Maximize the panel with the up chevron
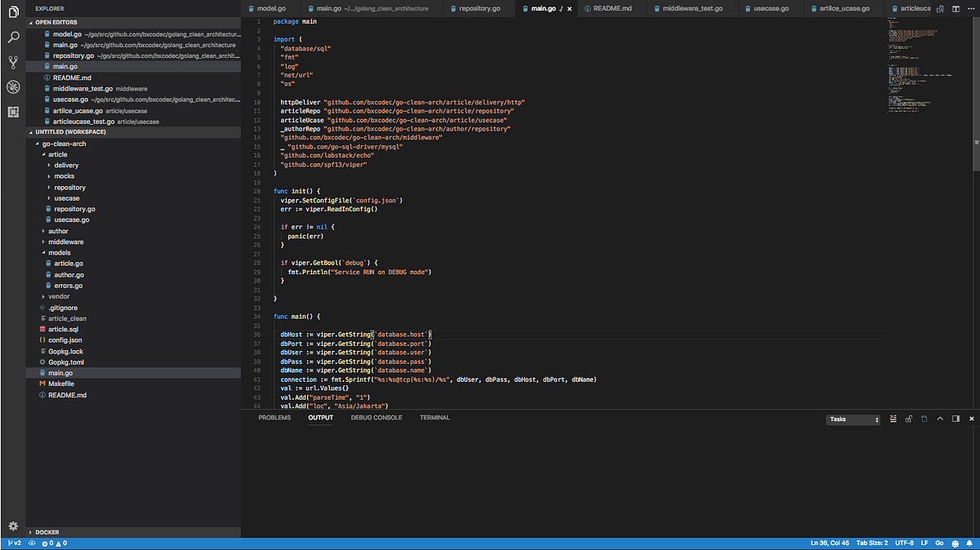The image size is (980, 550). point(939,419)
